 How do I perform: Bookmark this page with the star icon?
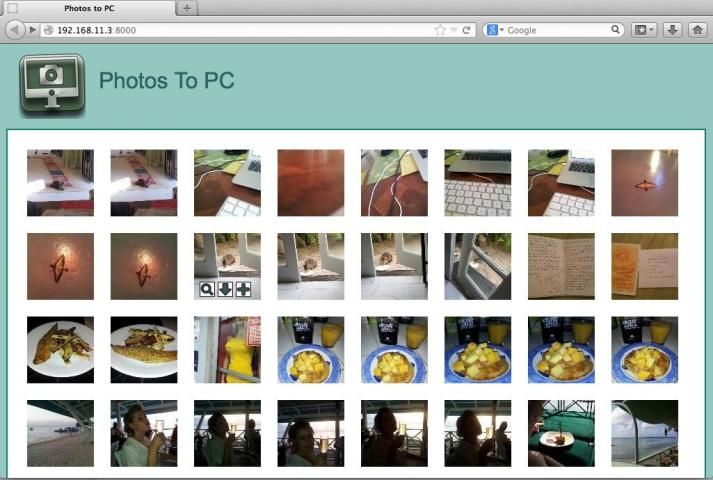440,30
